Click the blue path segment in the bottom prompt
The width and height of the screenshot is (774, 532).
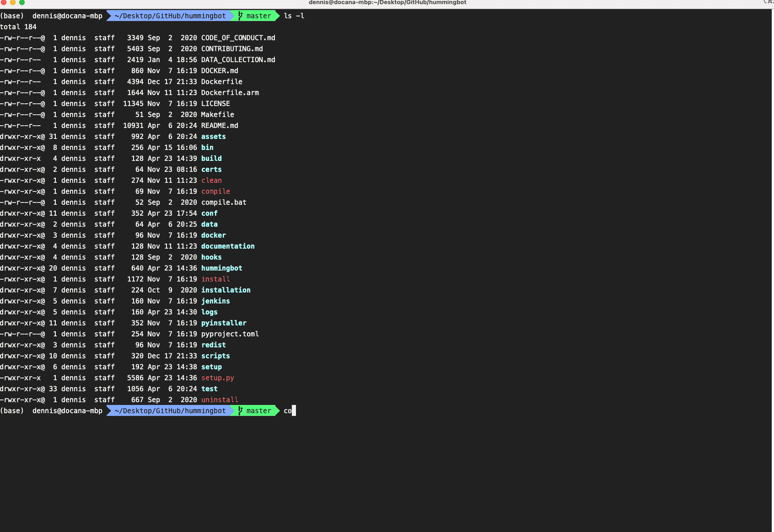170,410
